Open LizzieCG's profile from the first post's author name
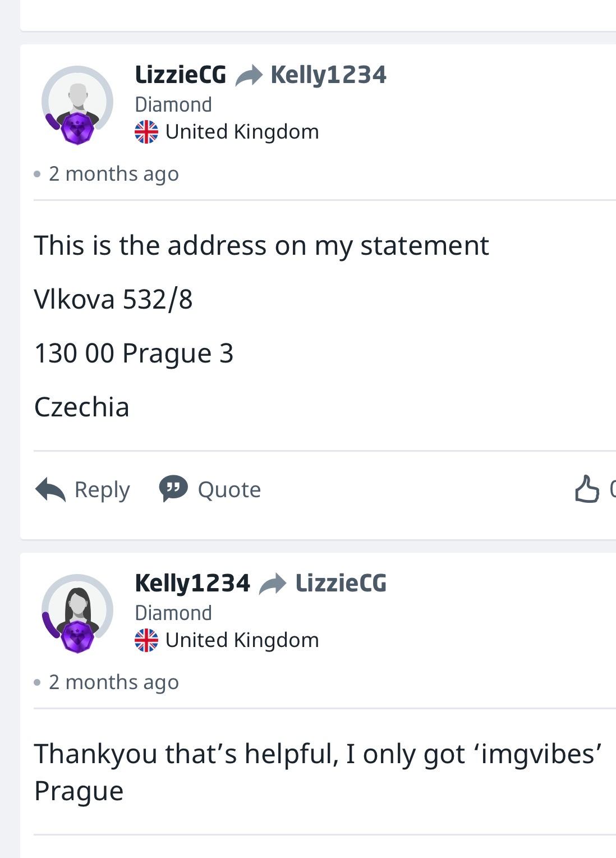The width and height of the screenshot is (616, 858). (181, 75)
